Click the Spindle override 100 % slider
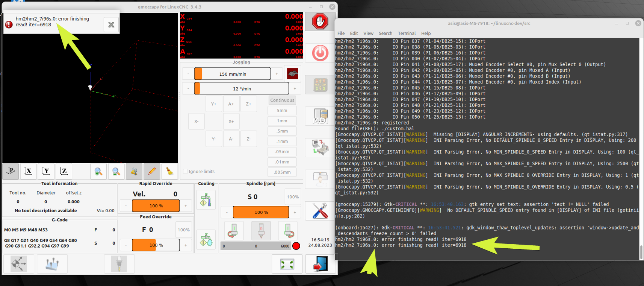The height and width of the screenshot is (286, 644). point(261,212)
